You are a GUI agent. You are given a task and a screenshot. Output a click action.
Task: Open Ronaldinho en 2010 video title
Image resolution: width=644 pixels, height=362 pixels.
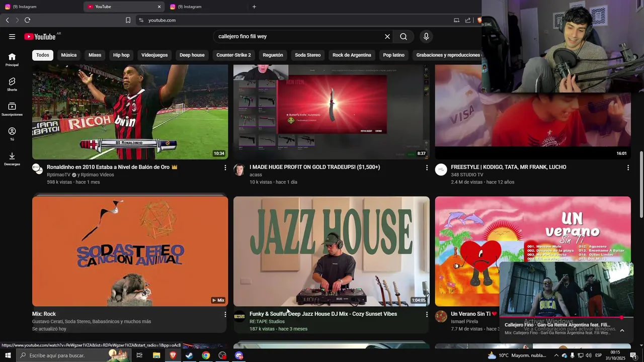coord(112,167)
